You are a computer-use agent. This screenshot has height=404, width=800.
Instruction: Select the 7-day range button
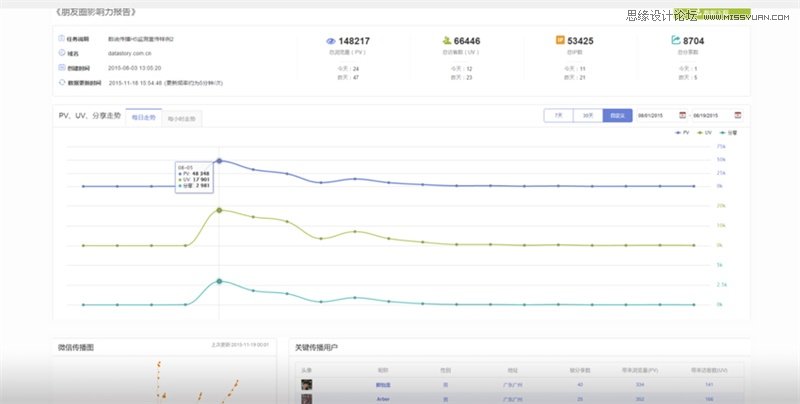(559, 115)
